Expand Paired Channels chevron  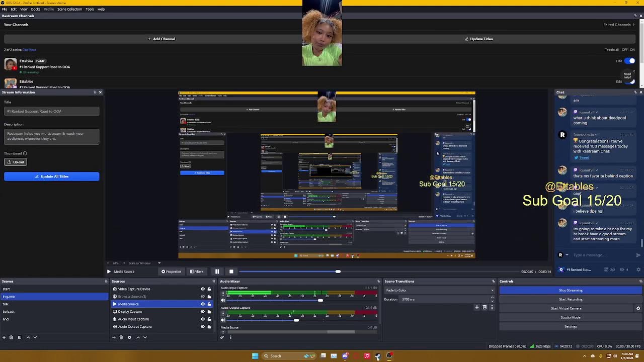point(634,25)
